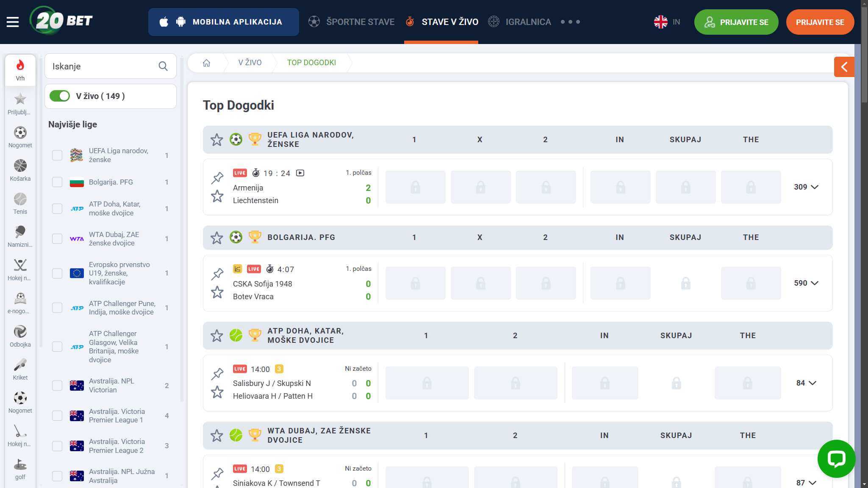Select the Namizni tenis sport icon
This screenshot has height=488, width=868.
tap(20, 237)
